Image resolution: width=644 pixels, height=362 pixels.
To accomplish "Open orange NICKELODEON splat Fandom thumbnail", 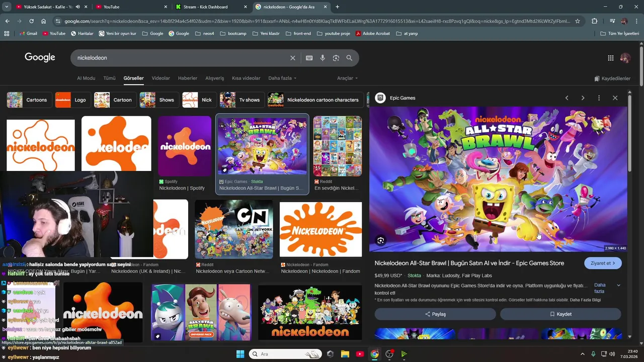I will point(320,229).
